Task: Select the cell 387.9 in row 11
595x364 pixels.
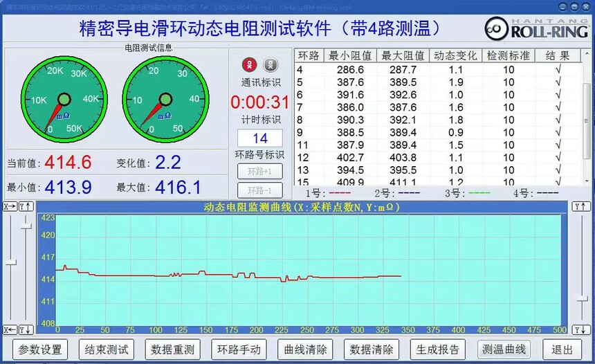Action: pyautogui.click(x=350, y=145)
